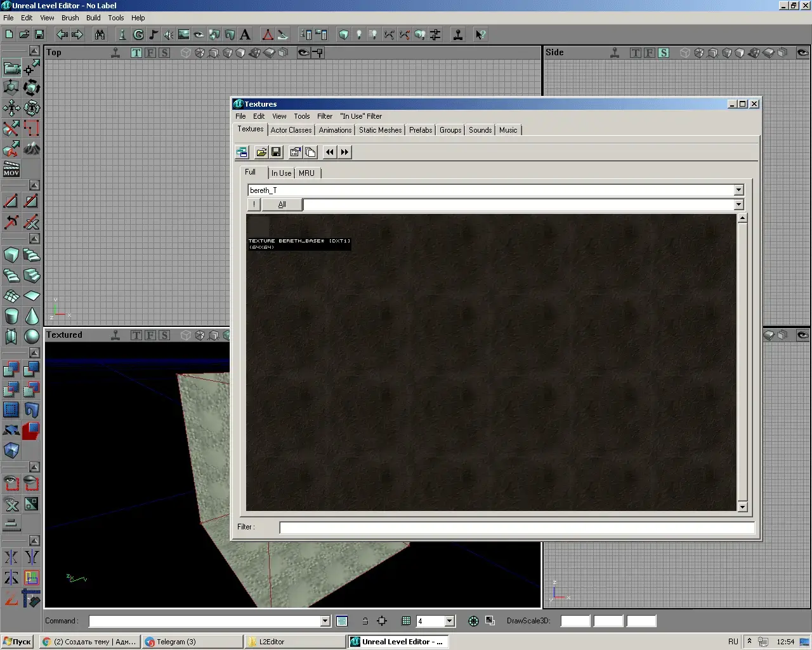The width and height of the screenshot is (812, 650).
Task: Select the Cone brush builder
Action: [x=32, y=316]
